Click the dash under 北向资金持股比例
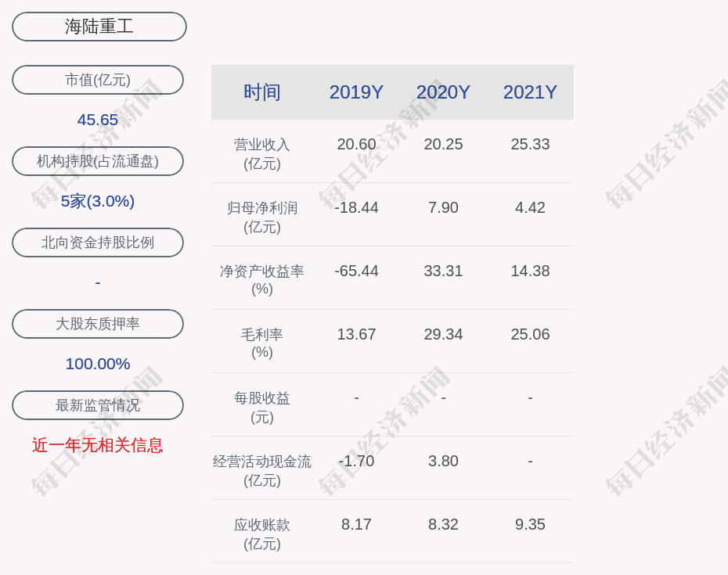Screen dimensions: 728x575 98,282
